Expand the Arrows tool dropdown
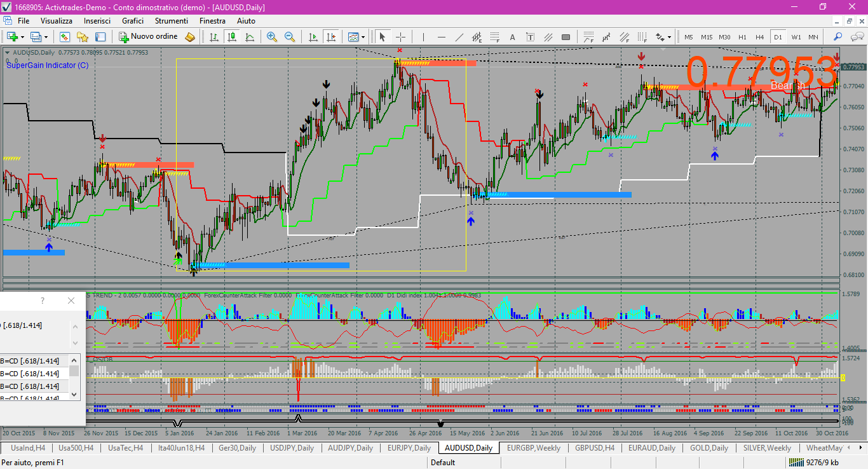 pos(669,37)
